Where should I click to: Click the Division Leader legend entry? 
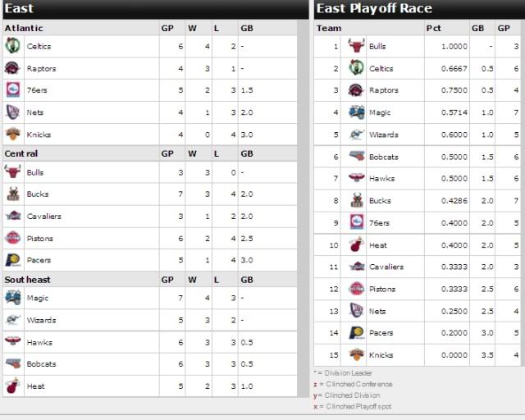(x=343, y=372)
